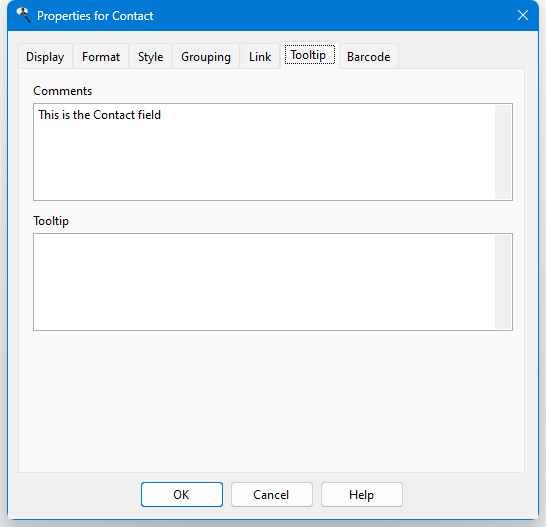The width and height of the screenshot is (546, 527).
Task: Click the active Tooltip tab
Action: (x=310, y=55)
